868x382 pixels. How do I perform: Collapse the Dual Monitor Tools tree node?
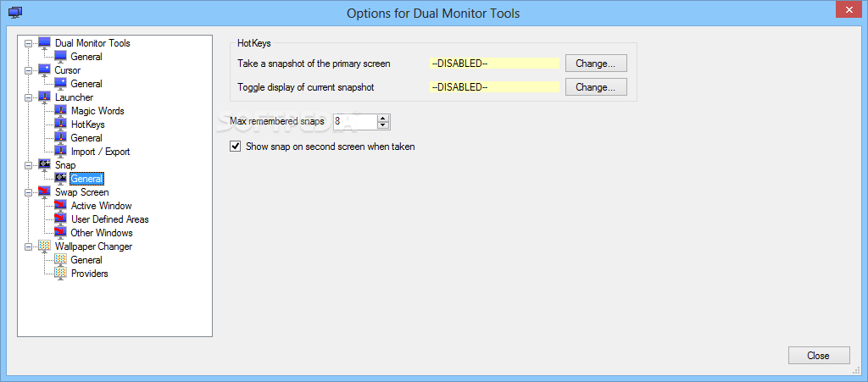tap(29, 43)
